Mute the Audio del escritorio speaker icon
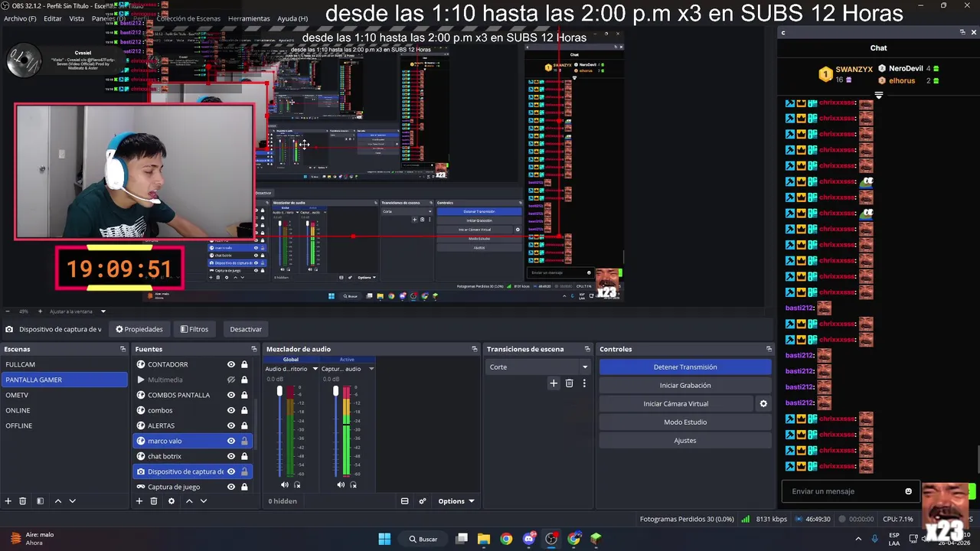Screen dimensions: 980x551 (x=285, y=484)
